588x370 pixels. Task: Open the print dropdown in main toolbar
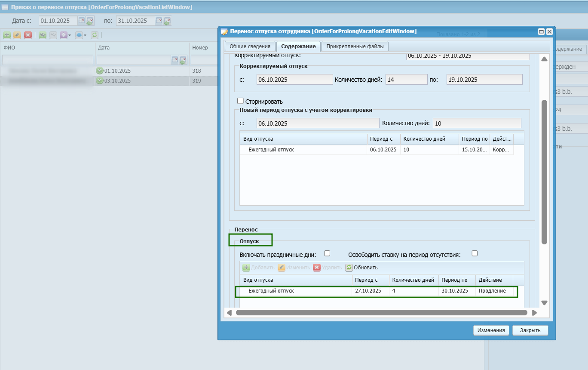(81, 35)
